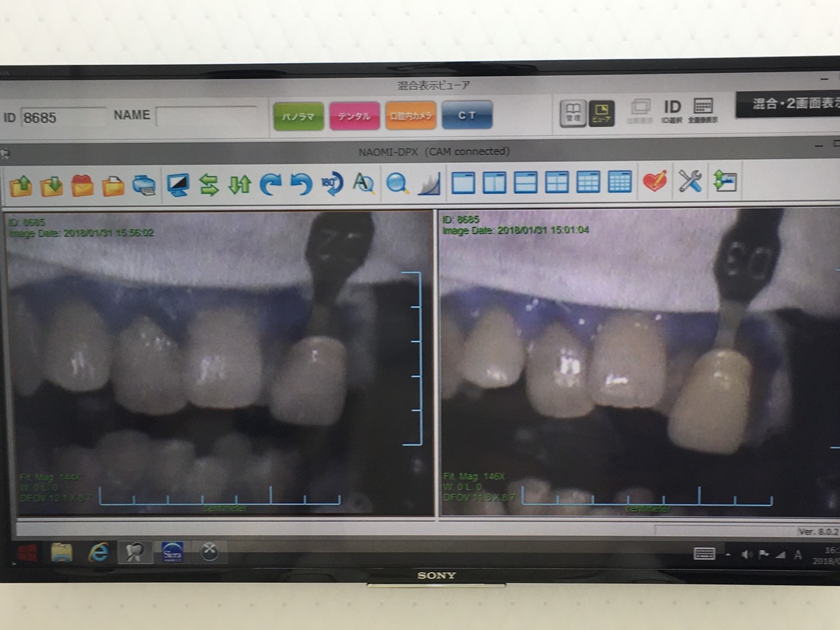Select the magnifying glass zoom tool
840x630 pixels.
point(397,184)
